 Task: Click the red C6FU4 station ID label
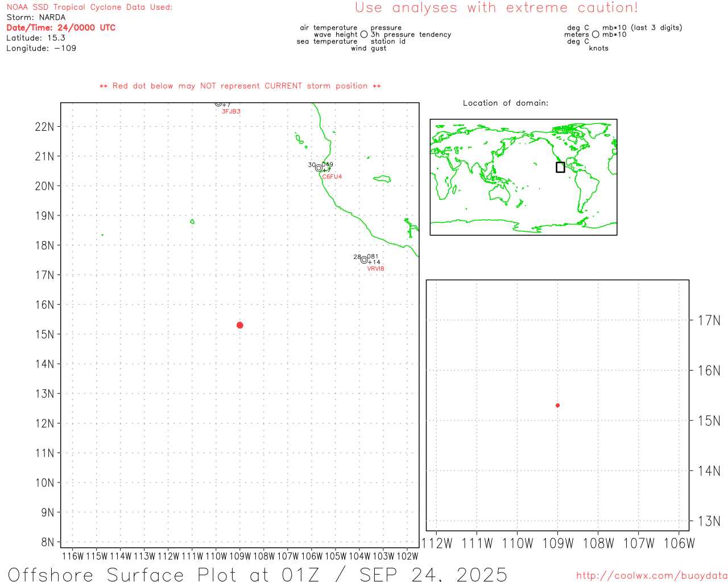(x=332, y=177)
